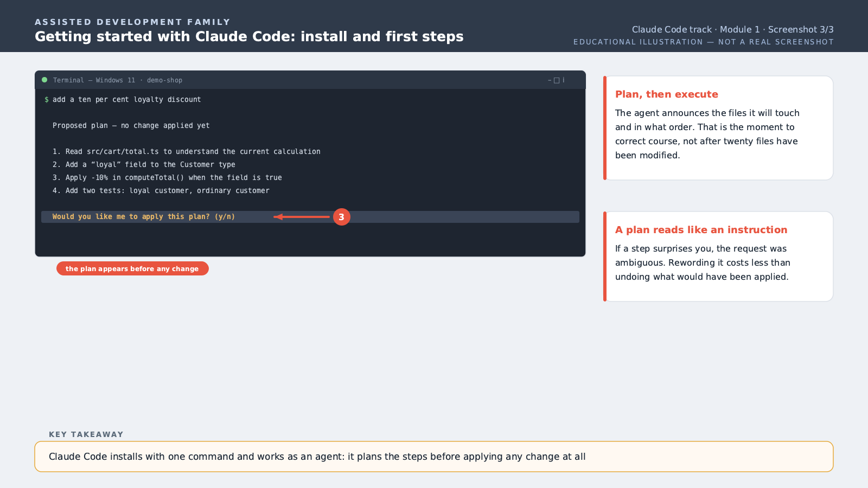Select plan step 1 'Read src/cart/total.ts'
This screenshot has width=868, height=488.
[187, 152]
